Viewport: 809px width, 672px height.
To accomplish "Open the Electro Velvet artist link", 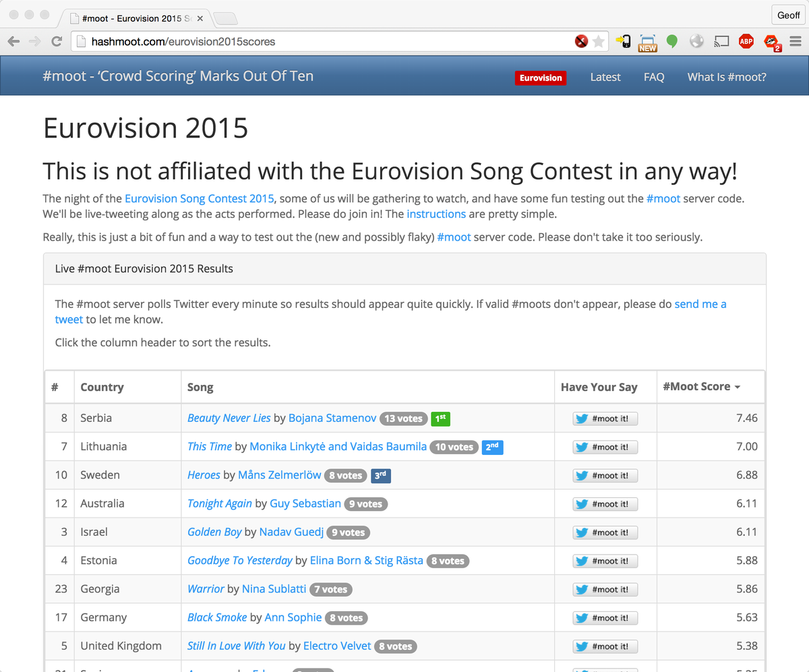I will click(x=337, y=646).
